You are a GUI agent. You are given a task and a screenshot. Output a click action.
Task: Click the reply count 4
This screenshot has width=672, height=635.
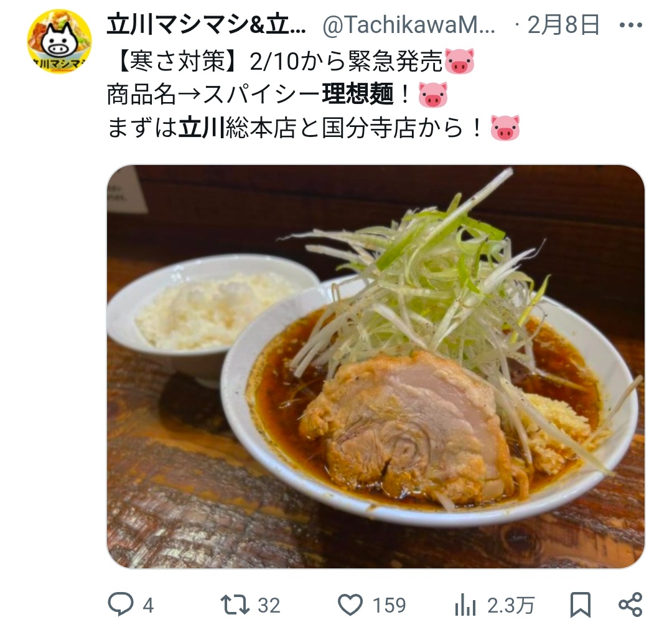click(x=148, y=605)
